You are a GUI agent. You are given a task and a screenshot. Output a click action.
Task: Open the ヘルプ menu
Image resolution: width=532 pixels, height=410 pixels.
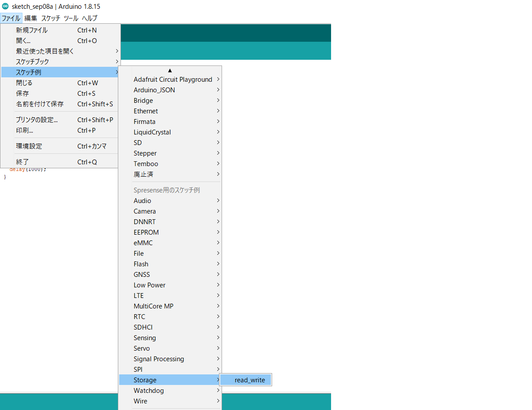89,18
